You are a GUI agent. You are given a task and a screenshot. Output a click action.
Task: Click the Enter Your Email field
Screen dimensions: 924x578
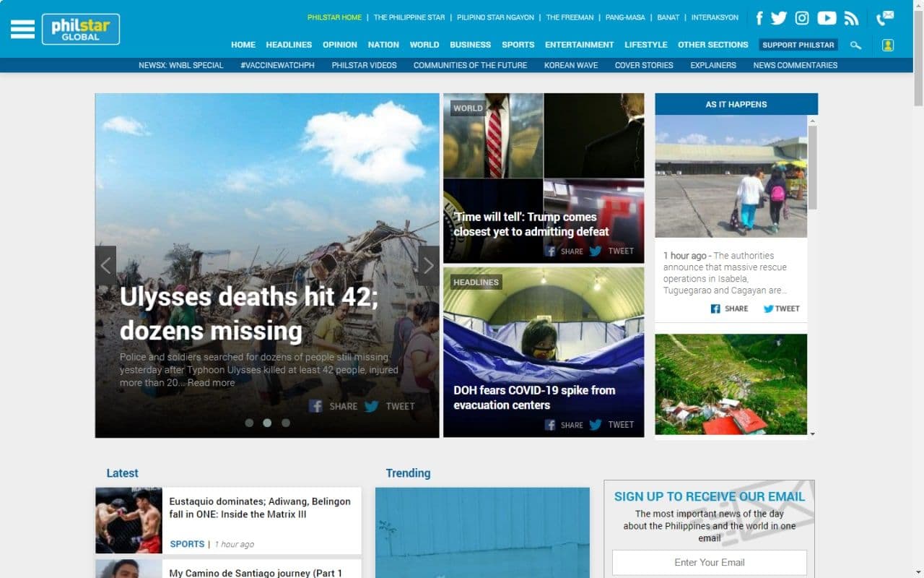click(709, 562)
